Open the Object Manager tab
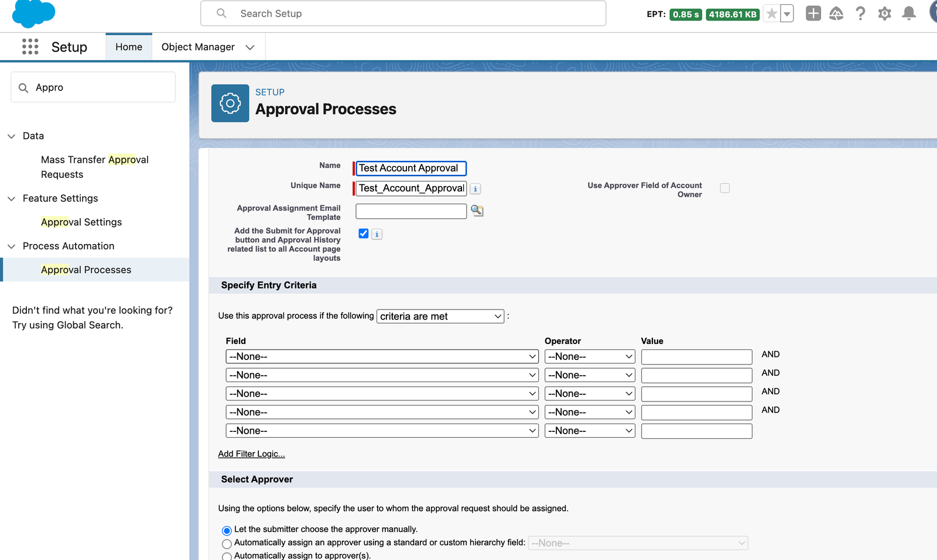Viewport: 937px width, 560px height. click(198, 47)
